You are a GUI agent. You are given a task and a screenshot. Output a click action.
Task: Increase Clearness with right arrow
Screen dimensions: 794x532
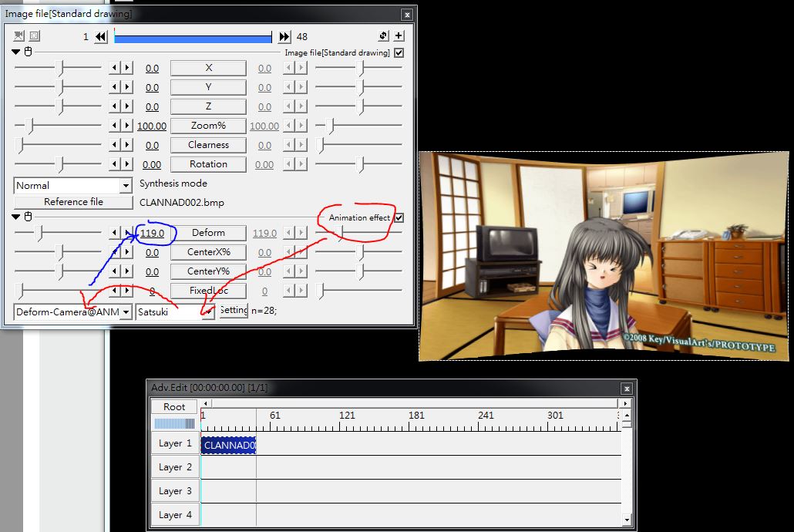pyautogui.click(x=127, y=145)
